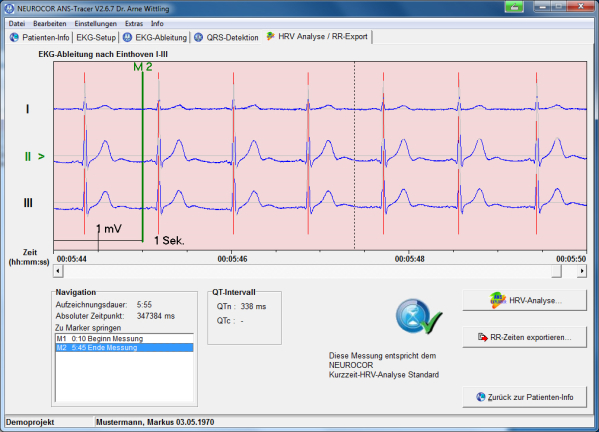Click the green button in title bar
This screenshot has height=432, width=599.
coord(514,6)
